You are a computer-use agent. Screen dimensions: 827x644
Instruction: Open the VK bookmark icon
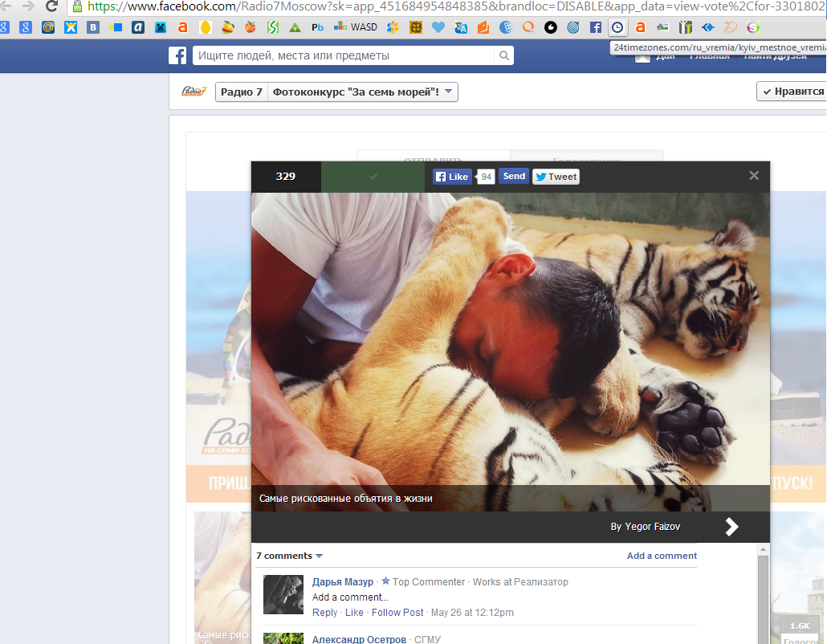(93, 26)
